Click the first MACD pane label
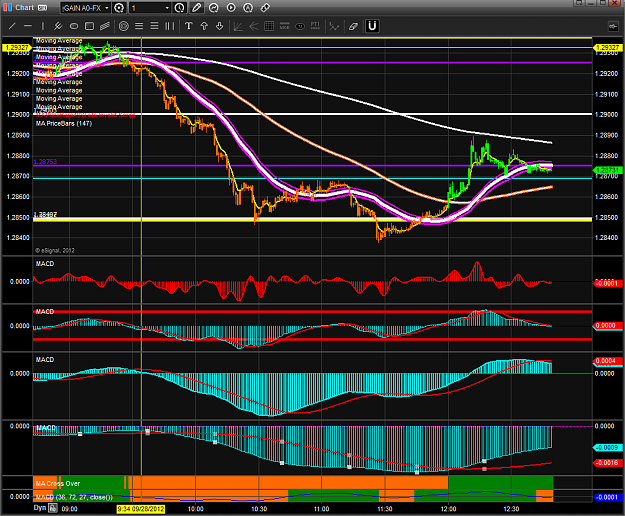Screen dimensions: 625x516 click(45, 264)
